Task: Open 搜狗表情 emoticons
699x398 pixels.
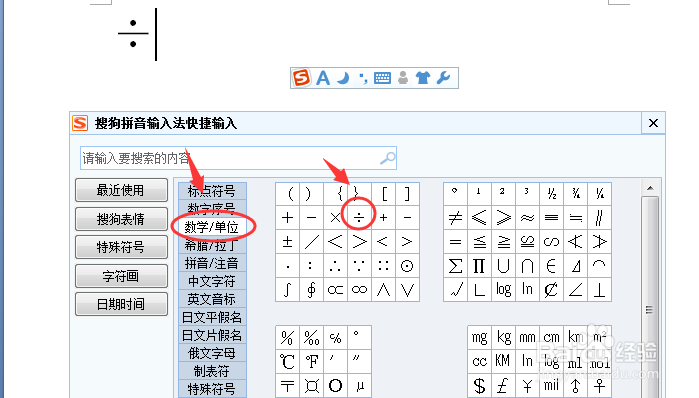Action: (121, 219)
